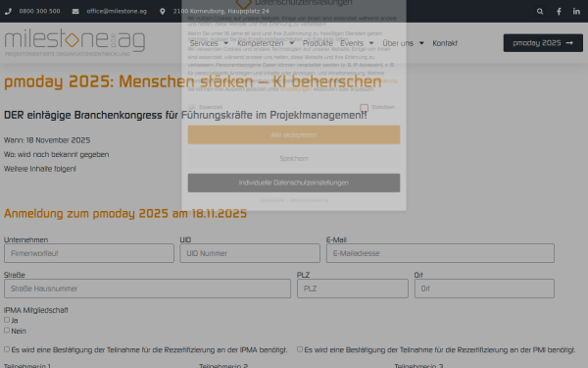Screen dimensions: 588x368
Task: Open the search magnifier icon
Action: pyautogui.click(x=540, y=11)
